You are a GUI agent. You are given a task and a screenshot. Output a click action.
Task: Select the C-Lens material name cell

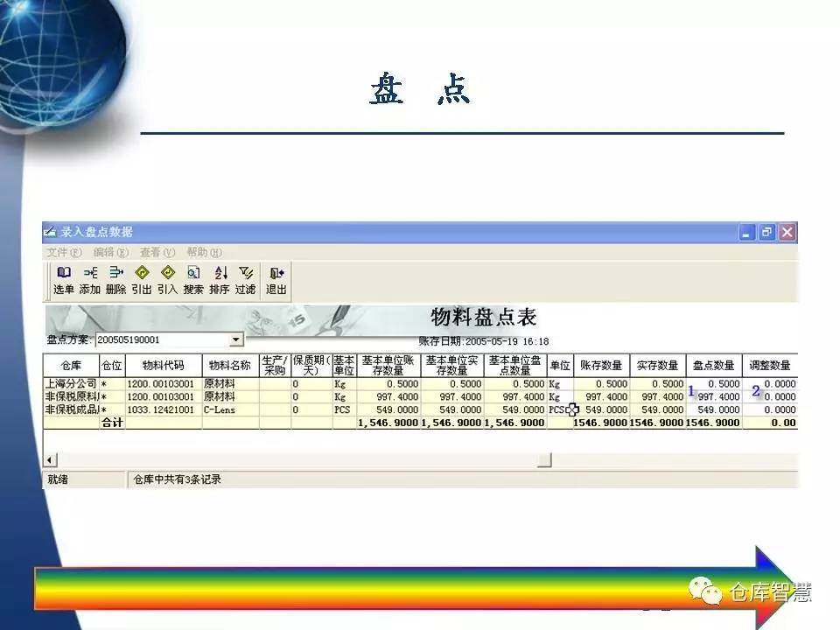[x=230, y=409]
